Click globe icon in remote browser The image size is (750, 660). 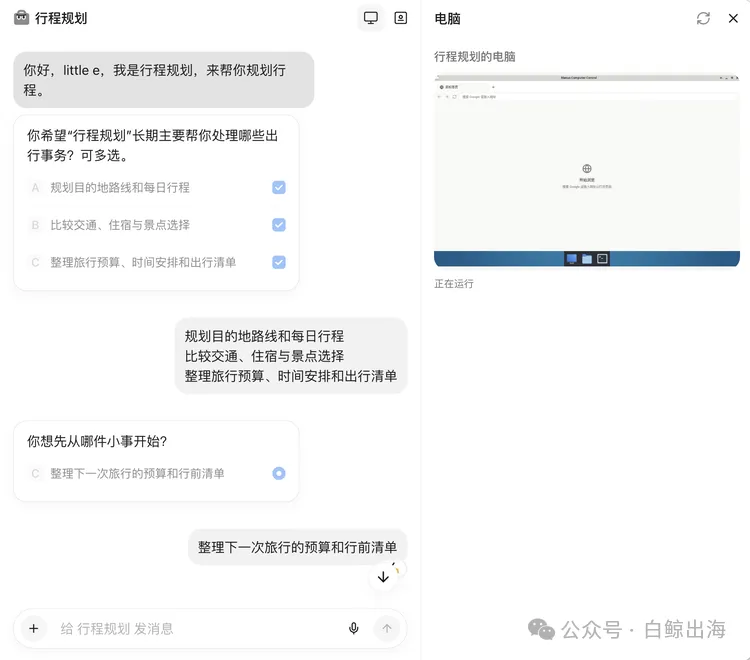[x=587, y=168]
